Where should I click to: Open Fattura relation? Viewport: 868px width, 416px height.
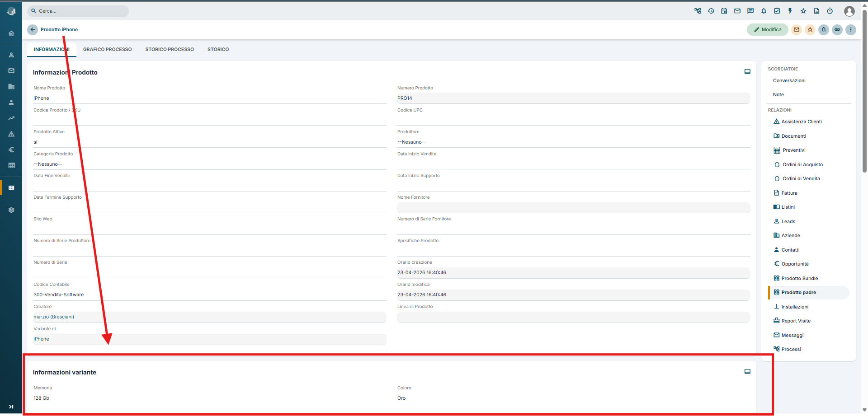pos(785,193)
